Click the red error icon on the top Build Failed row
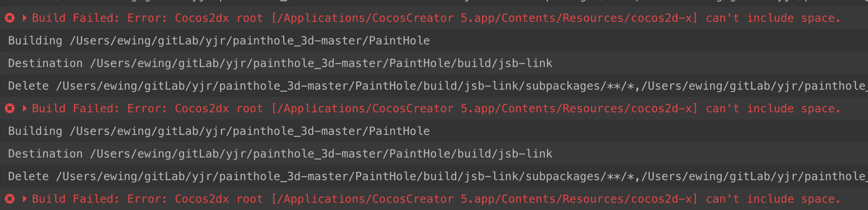868x210 pixels. point(10,18)
